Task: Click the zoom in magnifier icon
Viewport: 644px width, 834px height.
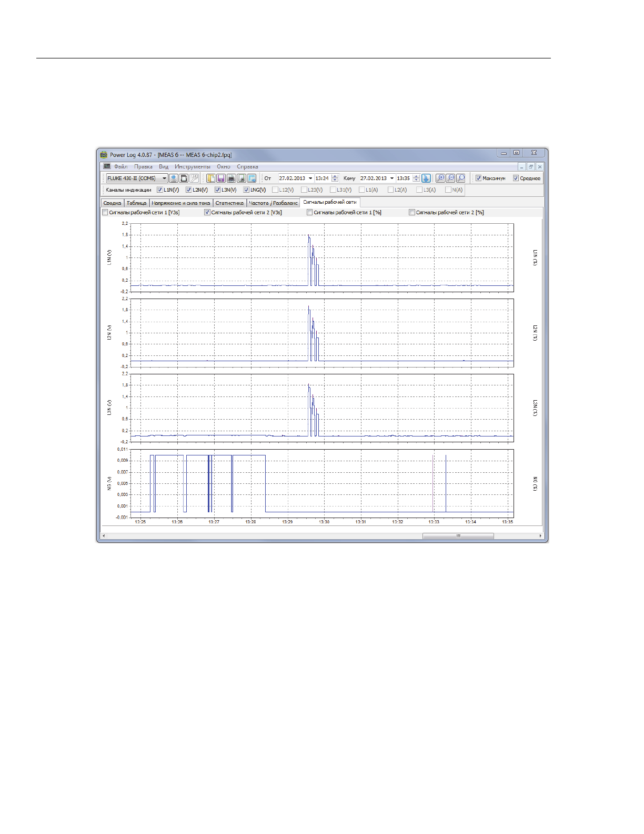Action: (440, 178)
